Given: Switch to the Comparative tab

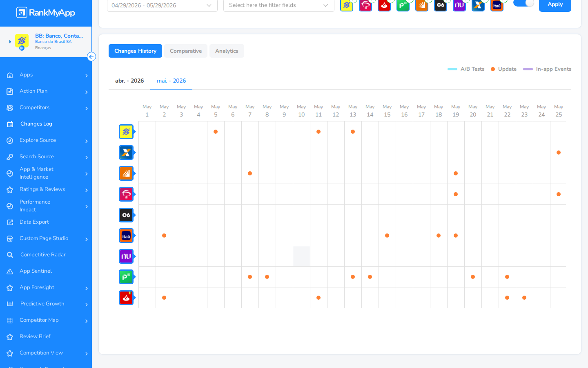Looking at the screenshot, I should point(186,51).
